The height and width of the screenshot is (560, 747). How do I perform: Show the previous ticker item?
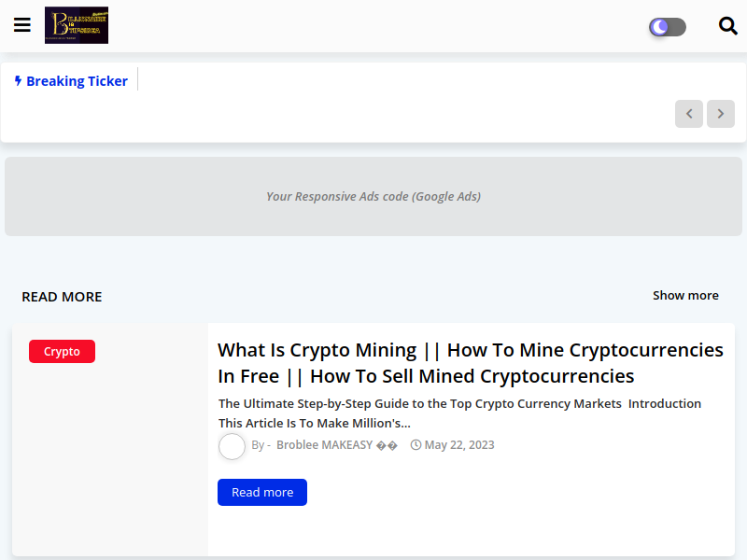(x=689, y=114)
